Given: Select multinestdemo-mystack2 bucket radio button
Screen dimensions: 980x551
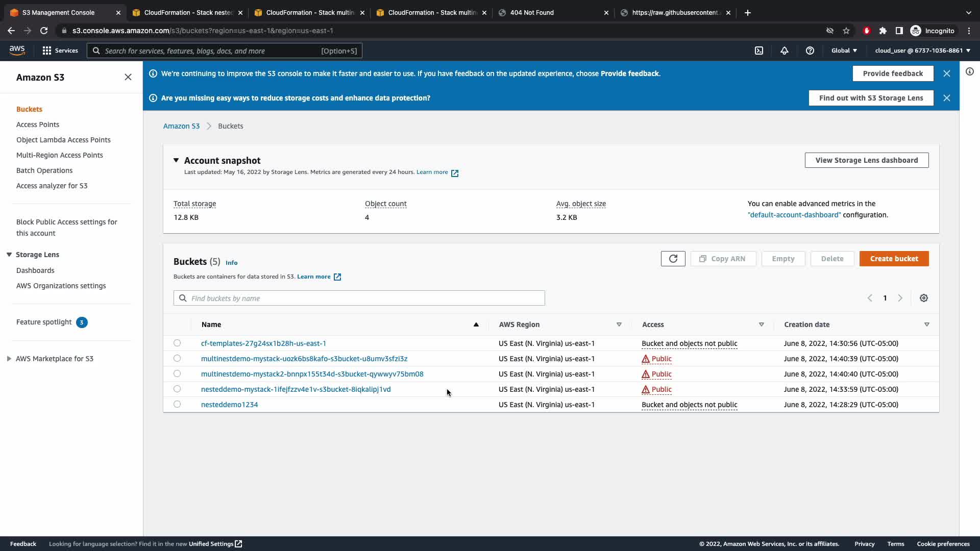Looking at the screenshot, I should [177, 373].
